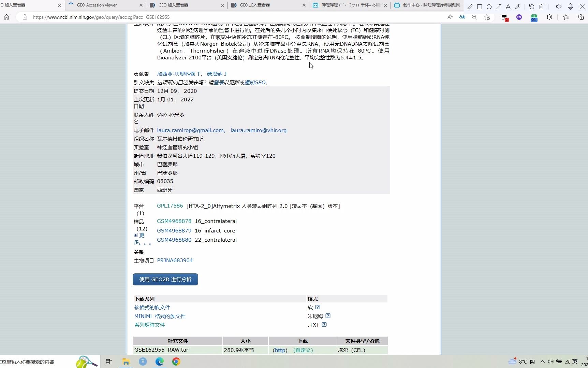This screenshot has height=368, width=588.
Task: Undo the last annotation
Action: [531, 7]
